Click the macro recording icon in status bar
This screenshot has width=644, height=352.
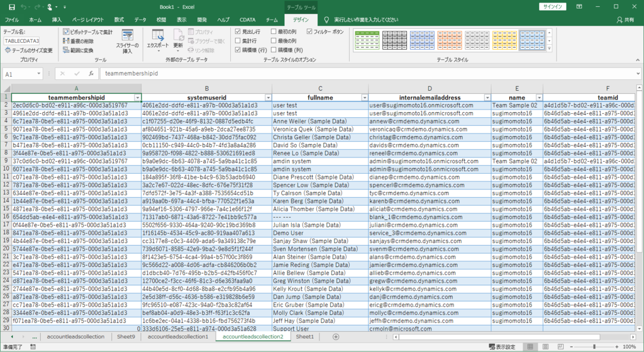33,347
